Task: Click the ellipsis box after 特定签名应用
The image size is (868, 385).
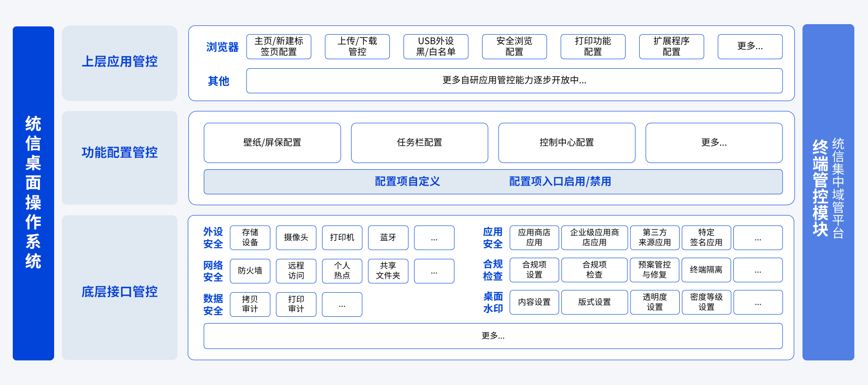Action: click(x=758, y=238)
